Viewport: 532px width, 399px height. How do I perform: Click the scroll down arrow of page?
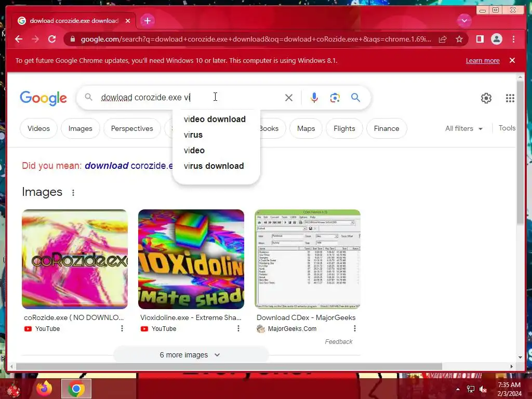click(x=520, y=357)
